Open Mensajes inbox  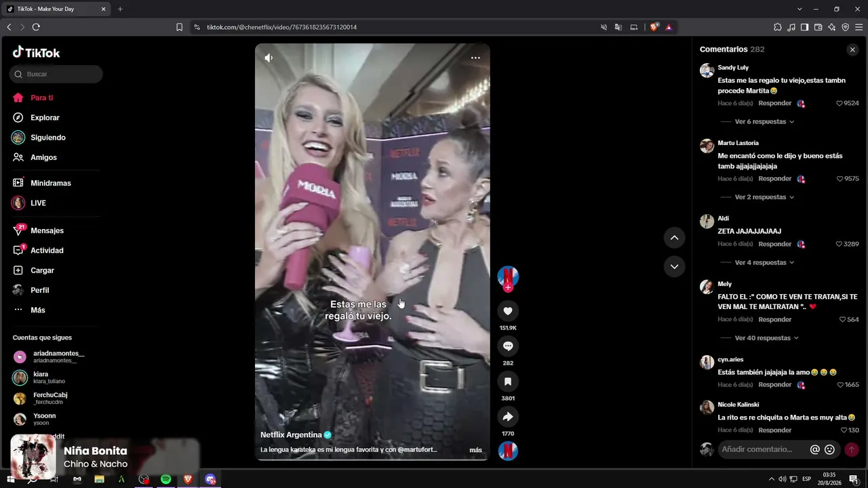pos(47,230)
